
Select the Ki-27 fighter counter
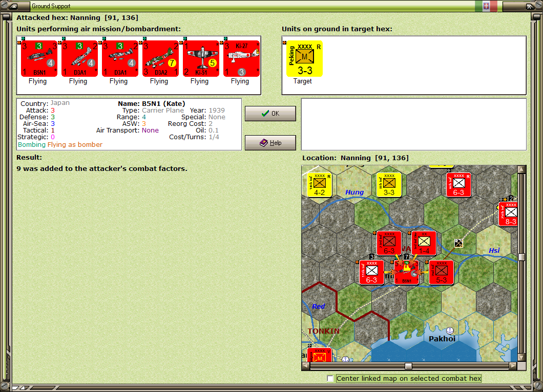pyautogui.click(x=242, y=58)
